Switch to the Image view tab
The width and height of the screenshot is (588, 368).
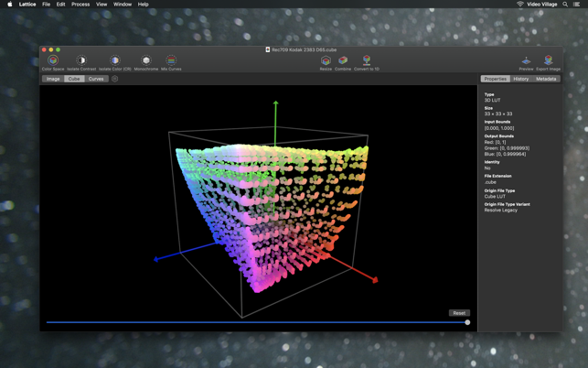[53, 79]
